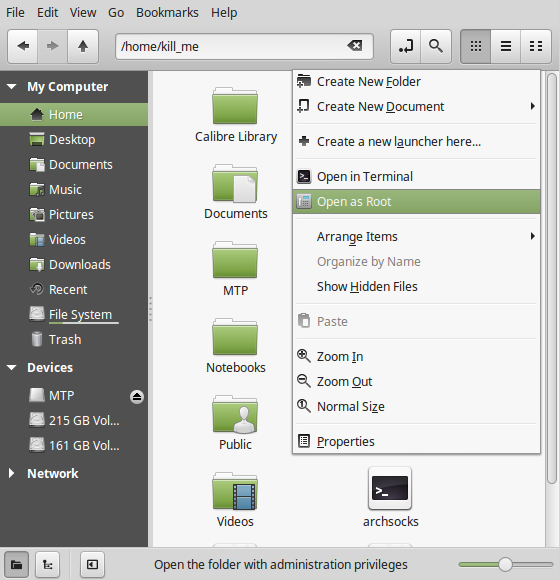Choose Create a new launcher here

416,142
